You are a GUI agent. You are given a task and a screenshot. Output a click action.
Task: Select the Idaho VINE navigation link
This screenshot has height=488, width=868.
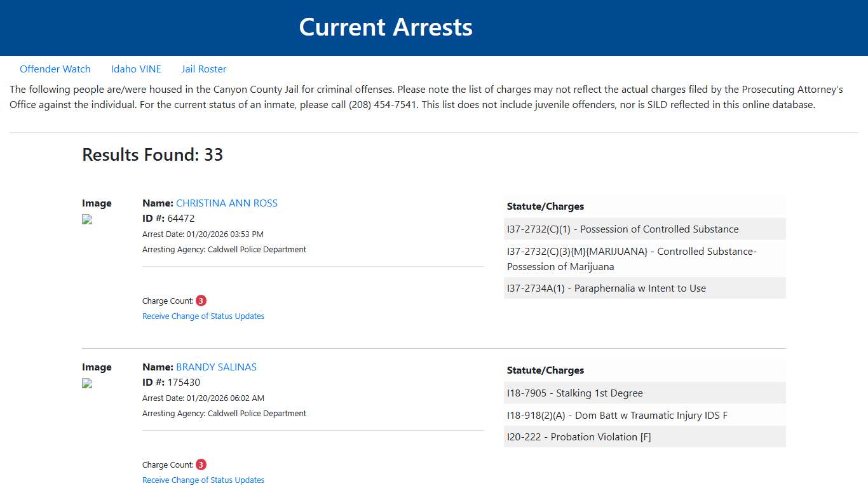tap(136, 69)
